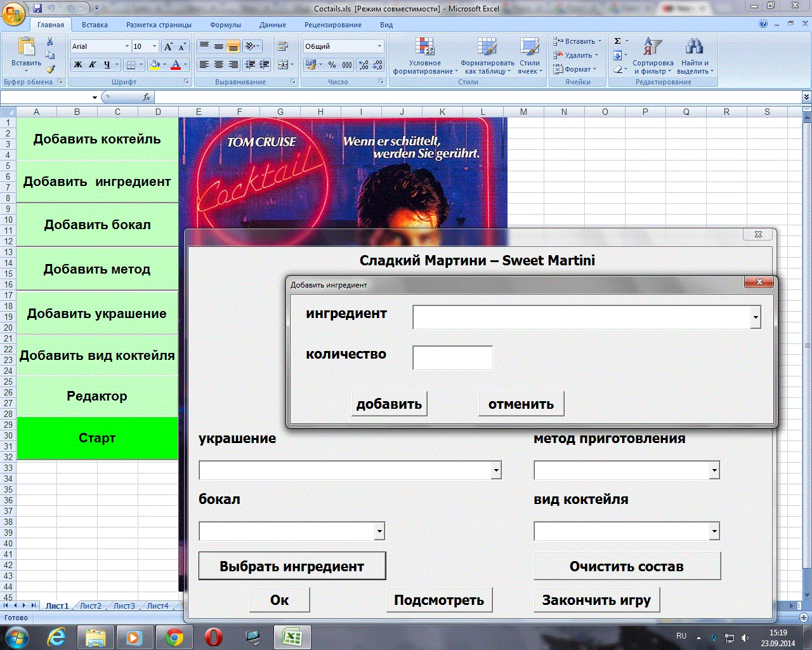
Task: Open the cell borders button
Action: 131,65
